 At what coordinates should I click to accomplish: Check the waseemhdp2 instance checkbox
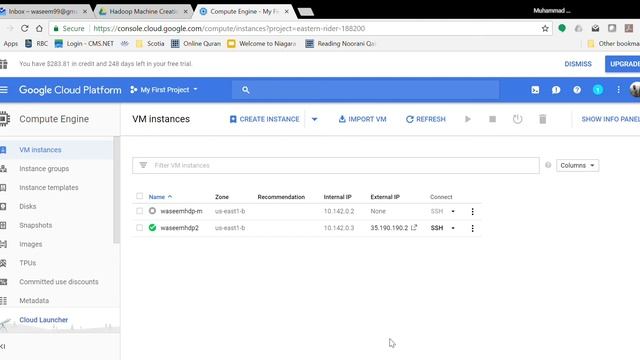[x=140, y=228]
